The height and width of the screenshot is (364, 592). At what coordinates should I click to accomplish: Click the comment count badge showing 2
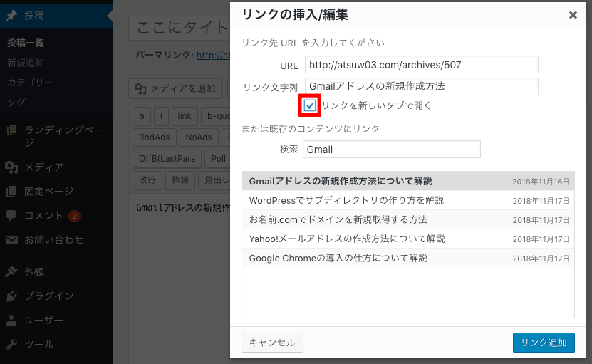click(x=74, y=216)
